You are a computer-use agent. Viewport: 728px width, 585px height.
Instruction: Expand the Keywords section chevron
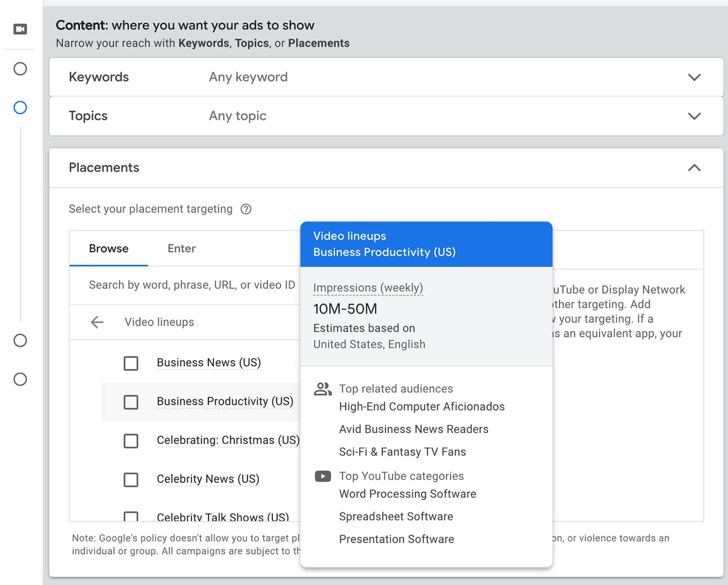pos(694,77)
